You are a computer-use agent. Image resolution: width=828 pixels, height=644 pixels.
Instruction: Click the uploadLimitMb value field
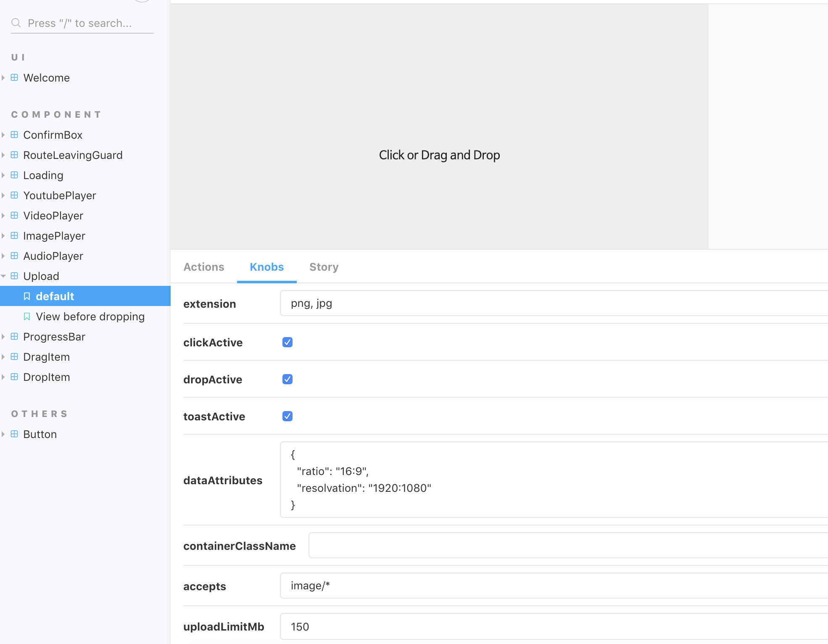click(x=554, y=626)
